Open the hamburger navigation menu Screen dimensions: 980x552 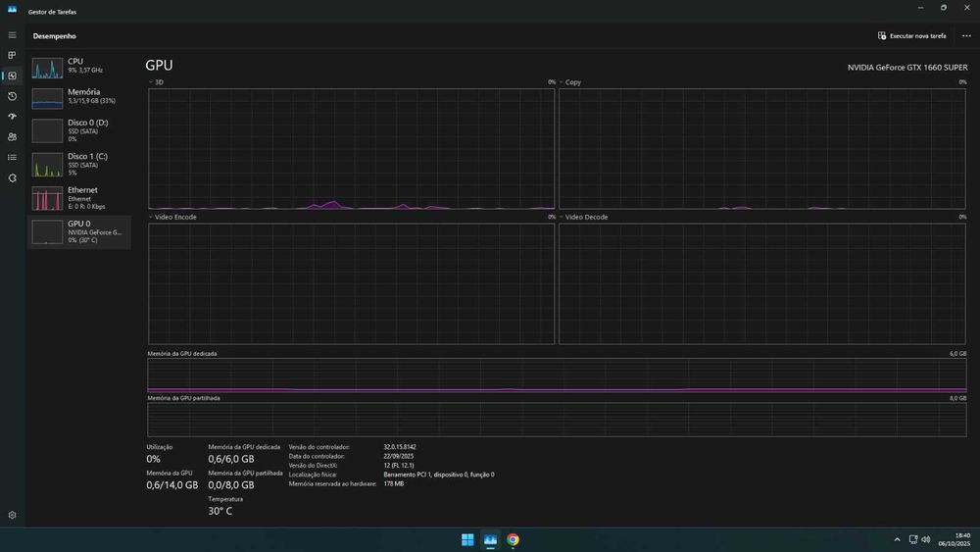coord(12,35)
